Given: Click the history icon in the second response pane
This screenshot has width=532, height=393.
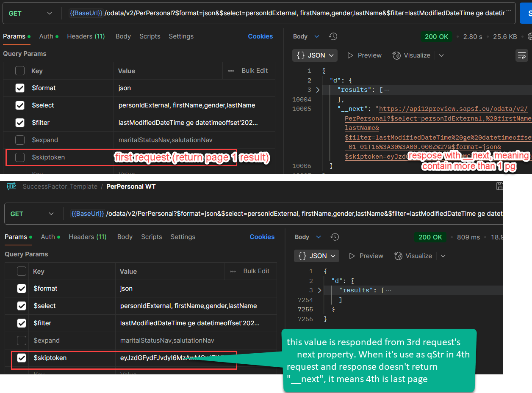Looking at the screenshot, I should (x=335, y=237).
